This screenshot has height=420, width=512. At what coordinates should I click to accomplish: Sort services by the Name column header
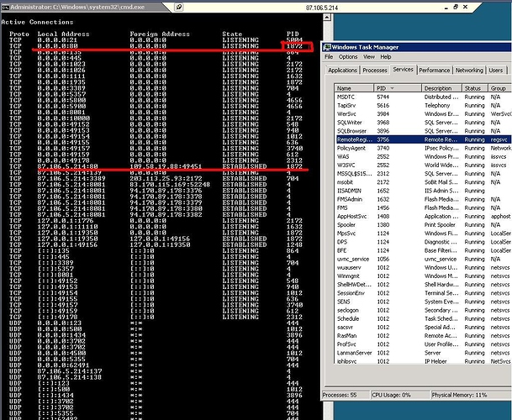click(354, 88)
